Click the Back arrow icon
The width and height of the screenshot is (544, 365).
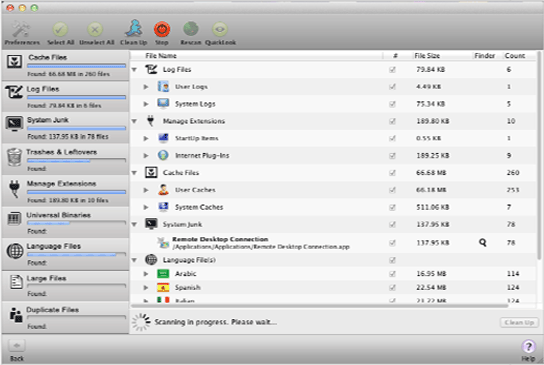(17, 346)
